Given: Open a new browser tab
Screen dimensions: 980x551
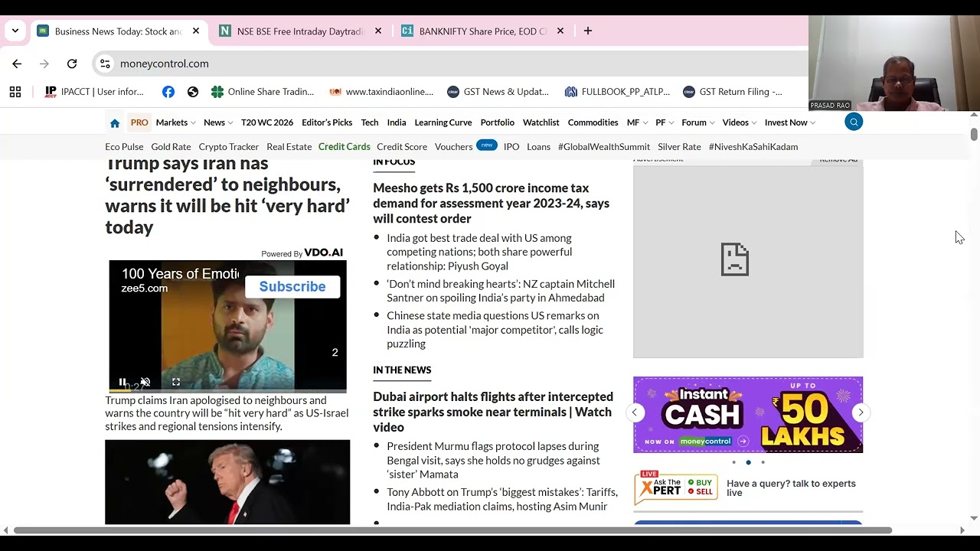Looking at the screenshot, I should pos(588,31).
